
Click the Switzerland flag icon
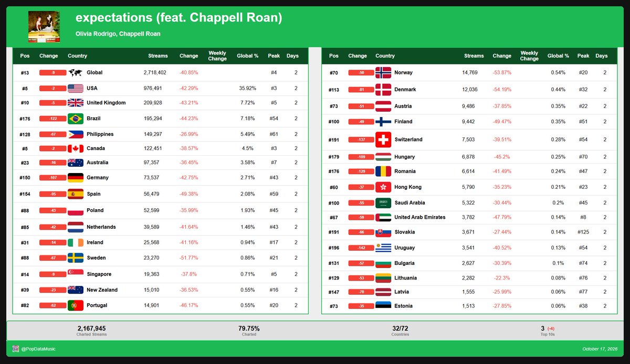pyautogui.click(x=383, y=140)
